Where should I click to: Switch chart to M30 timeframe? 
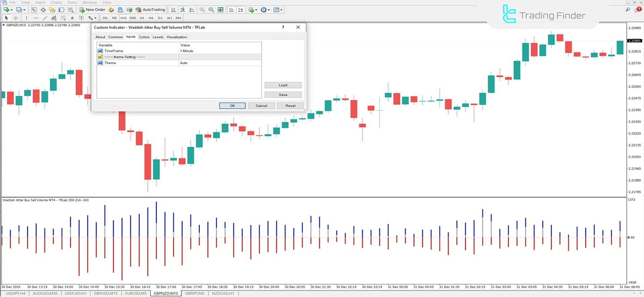133,18
